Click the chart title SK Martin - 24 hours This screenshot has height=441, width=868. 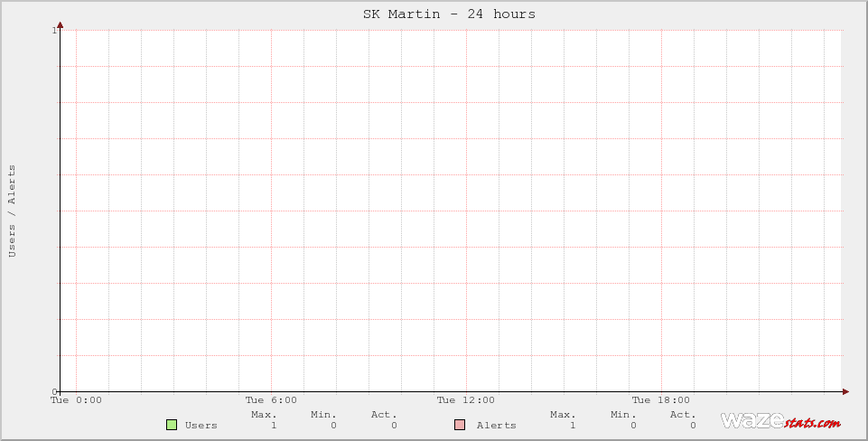pyautogui.click(x=449, y=14)
